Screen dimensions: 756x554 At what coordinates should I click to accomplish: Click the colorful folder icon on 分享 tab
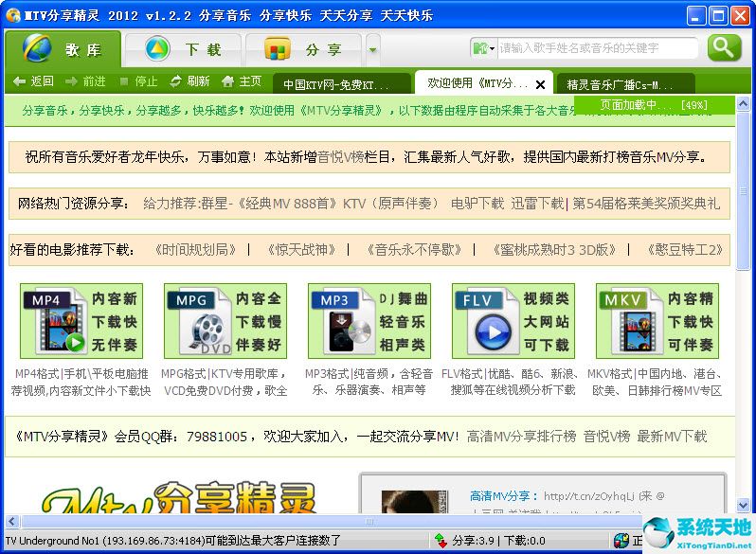[278, 49]
